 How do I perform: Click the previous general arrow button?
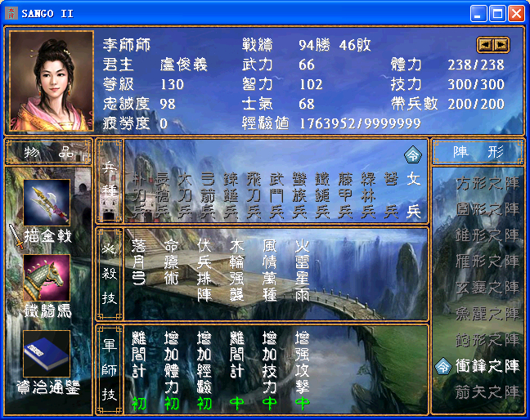coord(485,45)
